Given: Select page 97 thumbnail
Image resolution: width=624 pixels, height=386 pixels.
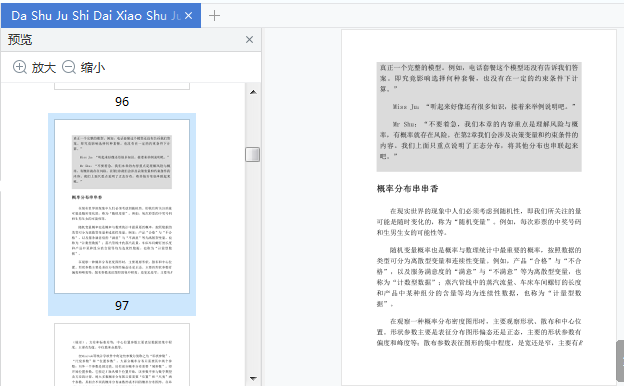Looking at the screenshot, I should 122,207.
